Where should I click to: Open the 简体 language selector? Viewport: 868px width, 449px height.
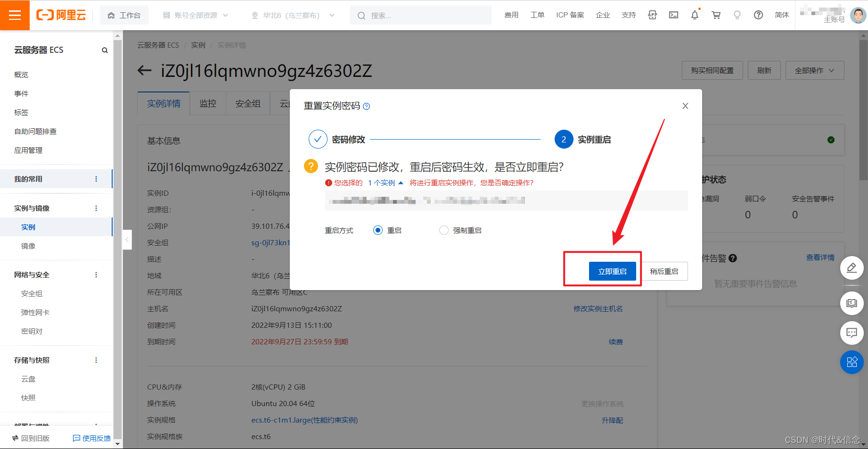(x=782, y=15)
